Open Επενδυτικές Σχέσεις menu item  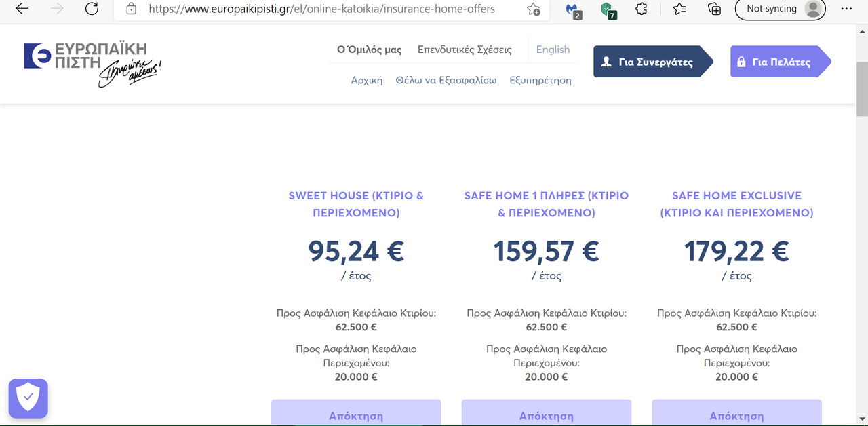[x=465, y=50]
